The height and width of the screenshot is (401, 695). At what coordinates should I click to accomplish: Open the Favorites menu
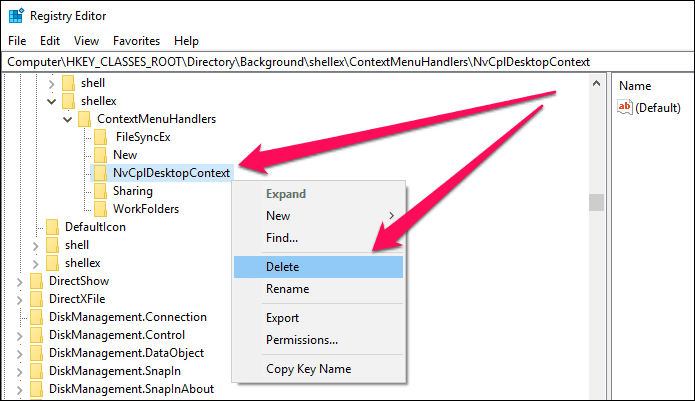pos(136,41)
